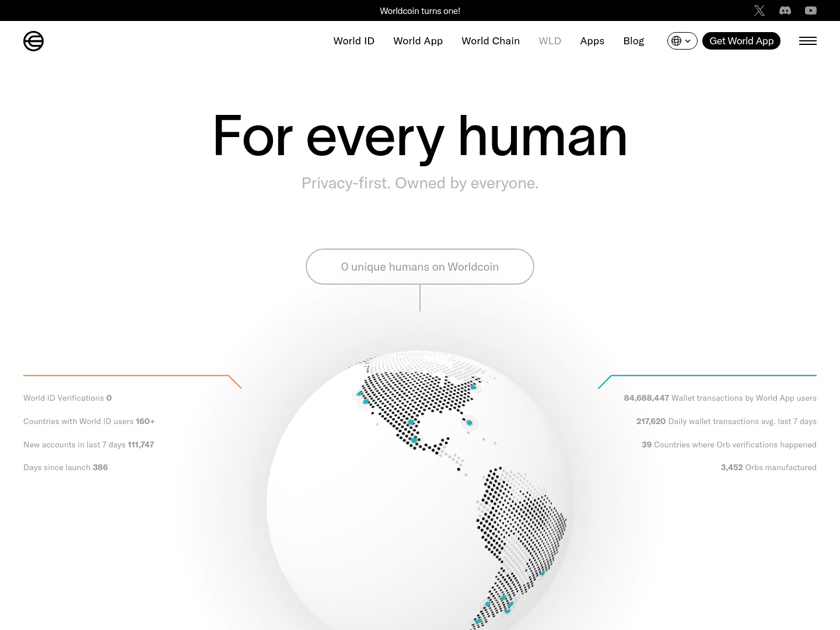This screenshot has height=630, width=840.
Task: Click 3,452 Orbs manufactured stat
Action: click(769, 467)
